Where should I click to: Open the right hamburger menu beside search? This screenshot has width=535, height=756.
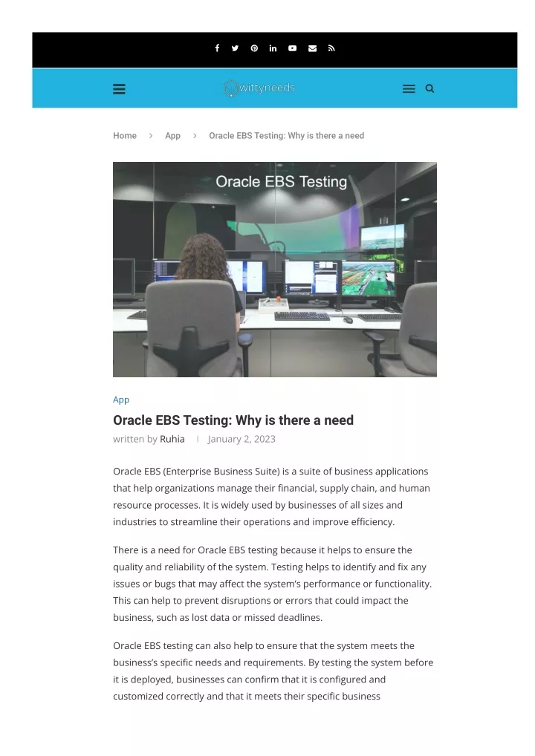pyautogui.click(x=409, y=88)
